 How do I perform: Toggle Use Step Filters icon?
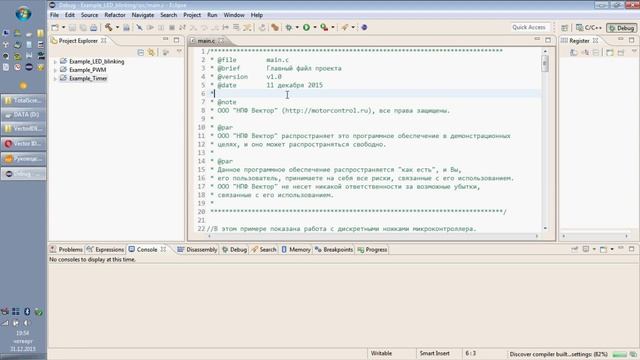pos(247,27)
